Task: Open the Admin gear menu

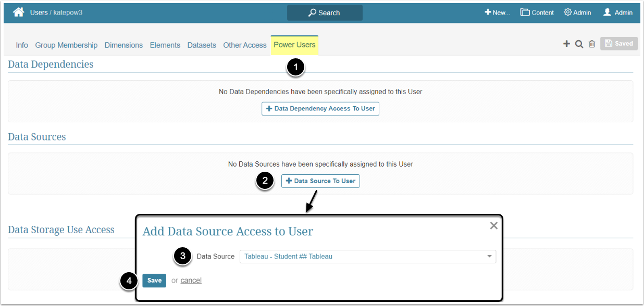Action: tap(577, 12)
